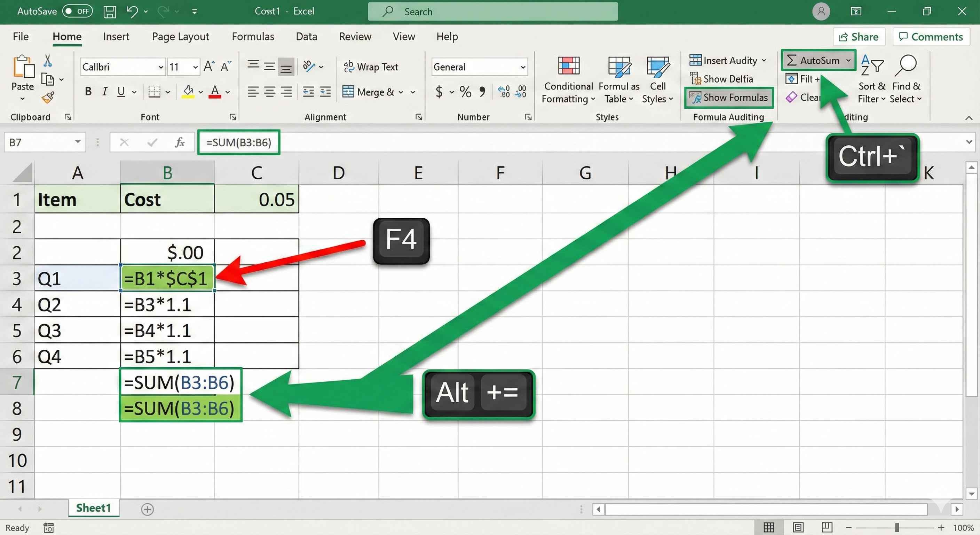Click the Format Painter brush icon
This screenshot has width=980, height=535.
click(x=48, y=98)
